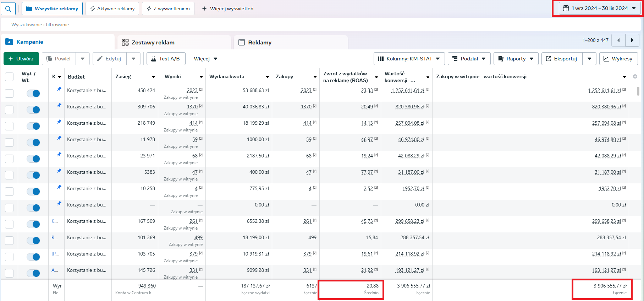Click the Utwórz button

[21, 59]
